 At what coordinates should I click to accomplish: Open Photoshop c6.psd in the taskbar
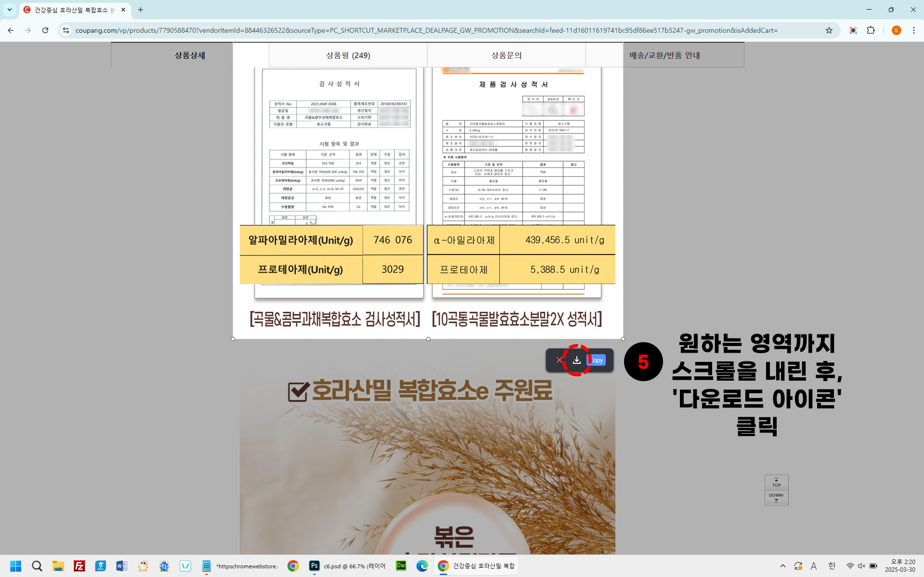tap(348, 566)
